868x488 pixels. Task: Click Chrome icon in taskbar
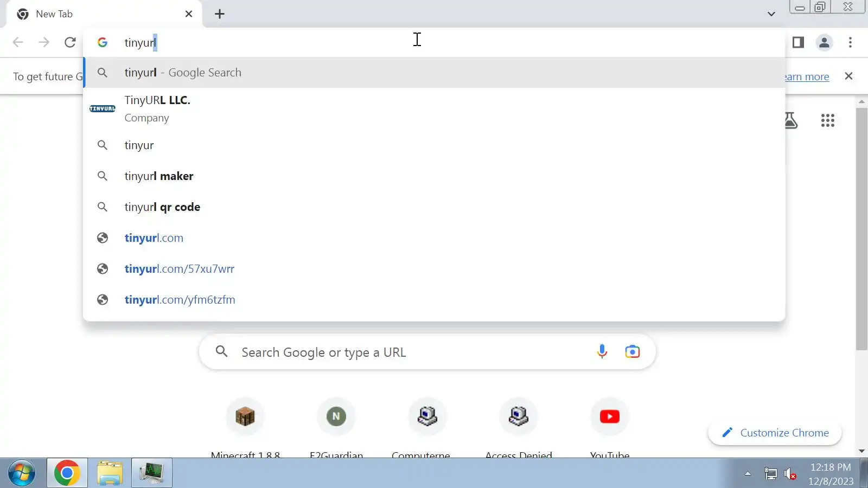(67, 473)
